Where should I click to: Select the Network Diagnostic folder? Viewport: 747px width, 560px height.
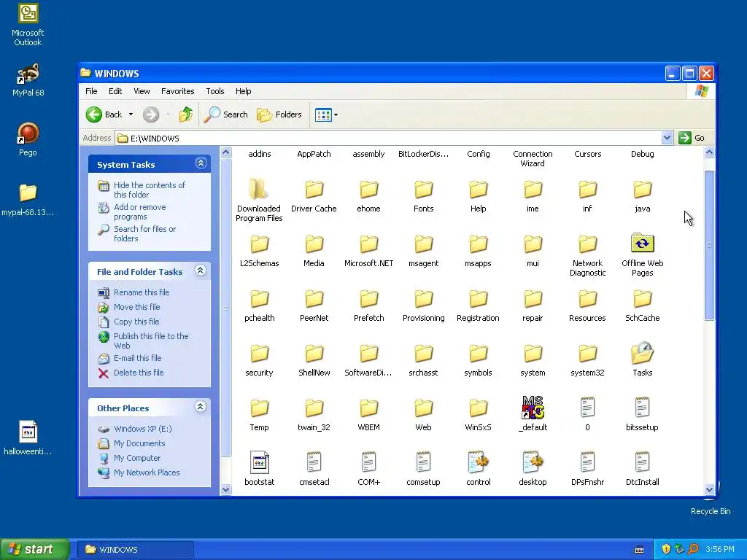[x=587, y=254]
